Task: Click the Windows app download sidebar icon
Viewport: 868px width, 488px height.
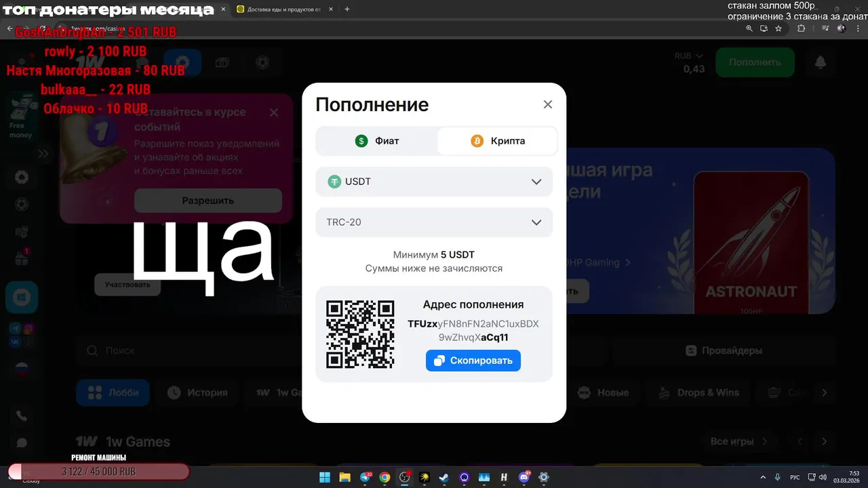Action: tap(22, 297)
